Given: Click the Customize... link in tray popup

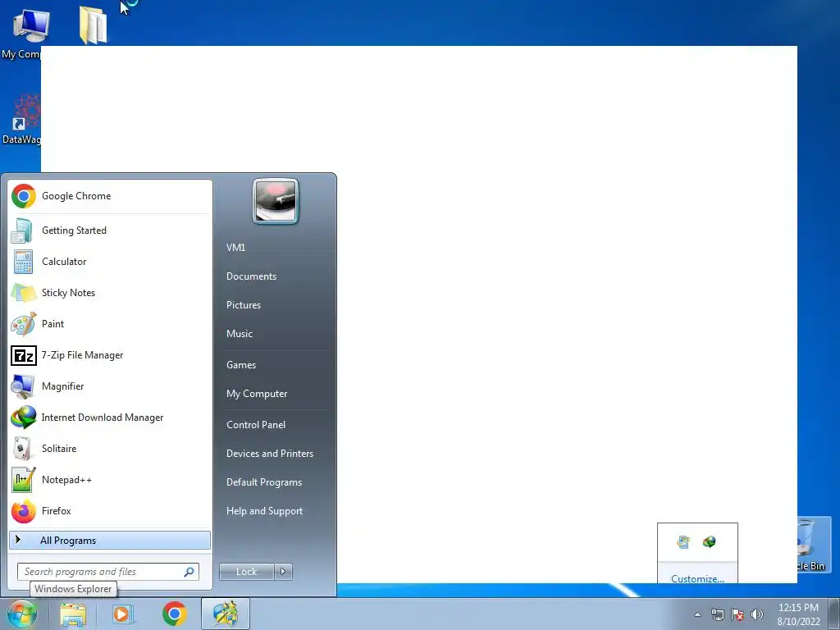Looking at the screenshot, I should point(697,578).
